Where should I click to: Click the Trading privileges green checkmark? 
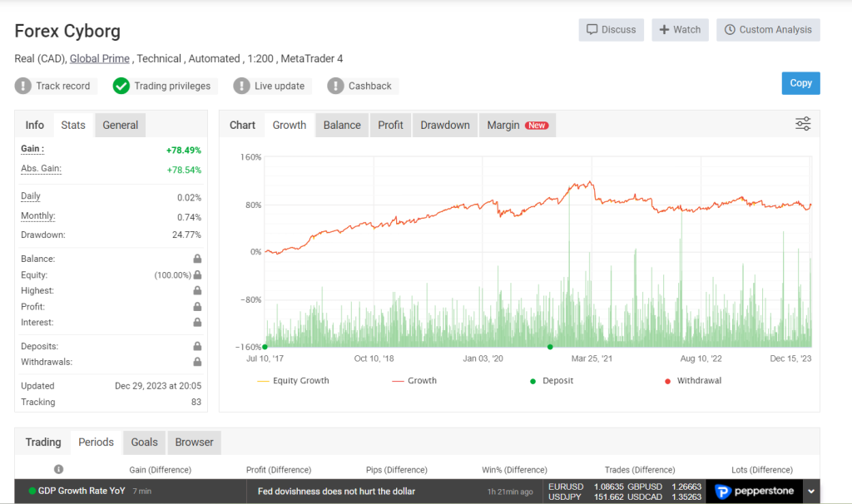pyautogui.click(x=121, y=85)
